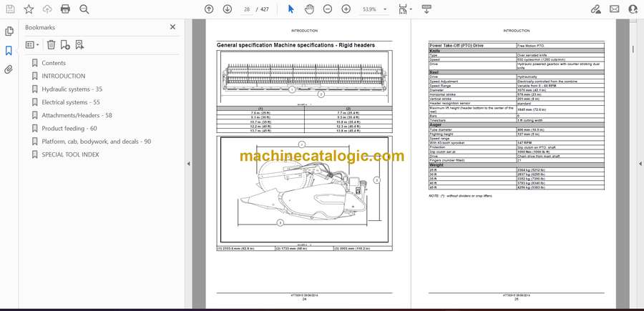Show the page thumbnails panel

click(9, 31)
